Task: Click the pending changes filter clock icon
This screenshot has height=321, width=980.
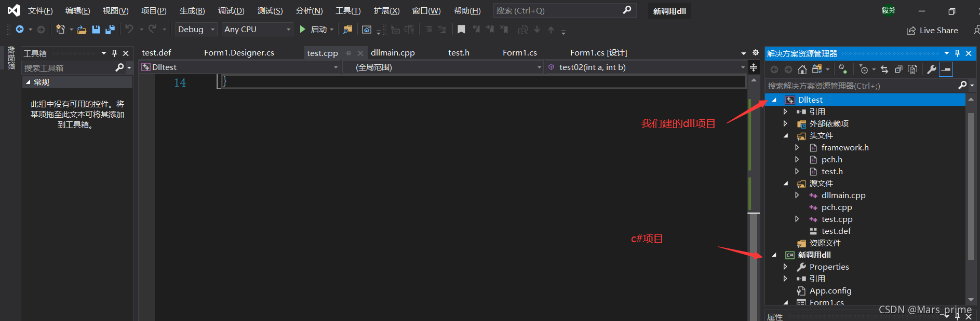Action: coord(864,69)
